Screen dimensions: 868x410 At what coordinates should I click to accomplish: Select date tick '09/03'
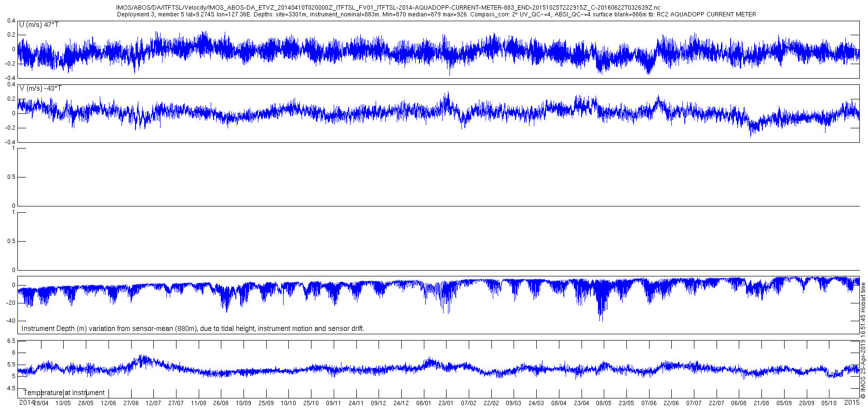point(514,403)
